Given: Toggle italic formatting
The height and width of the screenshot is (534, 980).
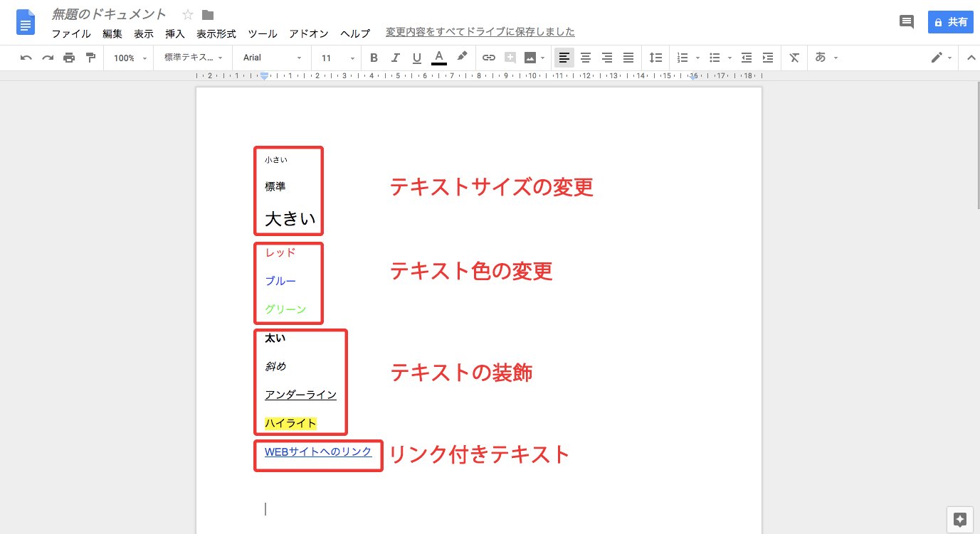Looking at the screenshot, I should point(395,58).
